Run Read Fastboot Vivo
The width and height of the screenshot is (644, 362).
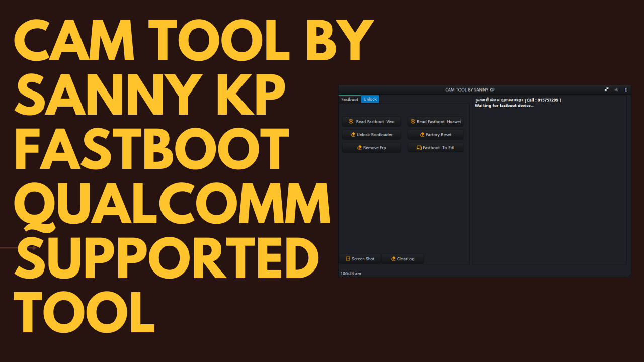click(371, 122)
